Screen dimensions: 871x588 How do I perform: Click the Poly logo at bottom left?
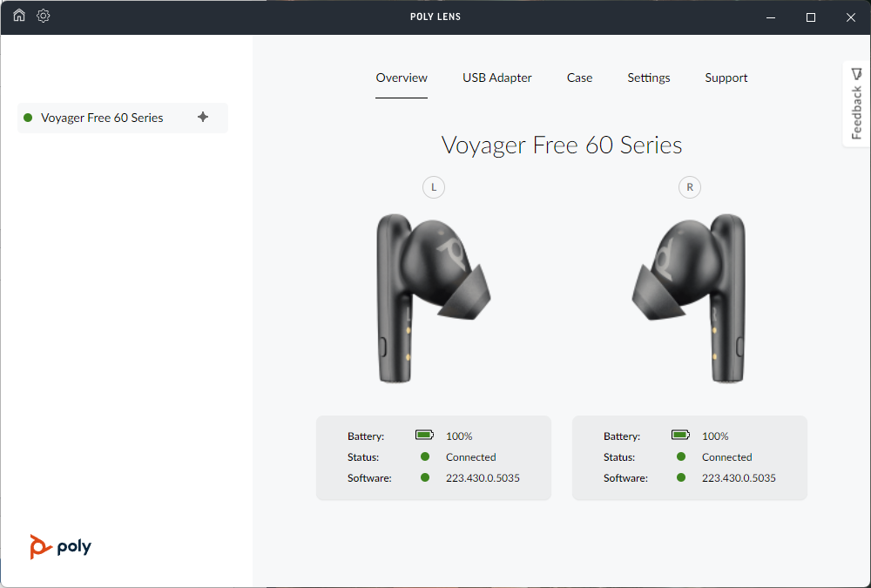coord(61,547)
